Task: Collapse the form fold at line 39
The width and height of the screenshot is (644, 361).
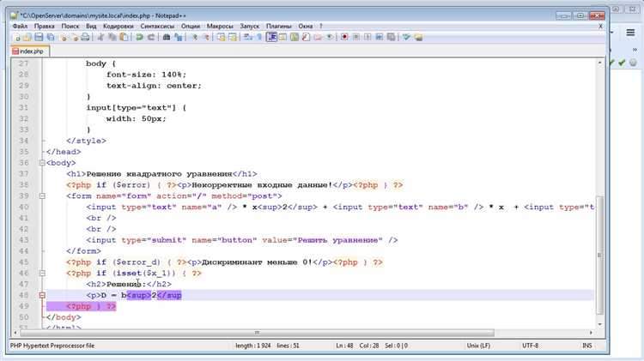Action: point(42,196)
